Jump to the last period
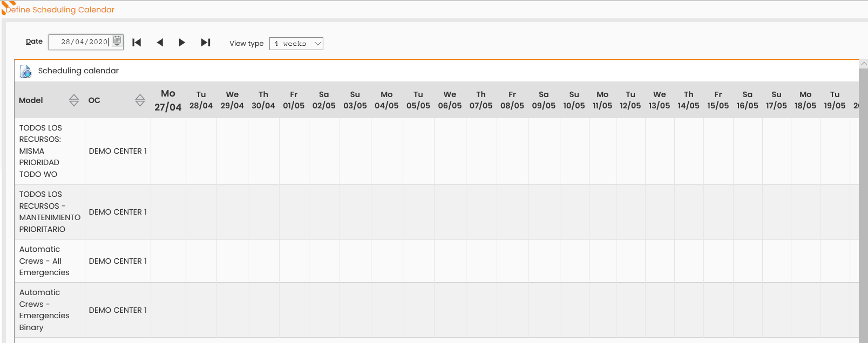This screenshot has width=868, height=343. 206,43
